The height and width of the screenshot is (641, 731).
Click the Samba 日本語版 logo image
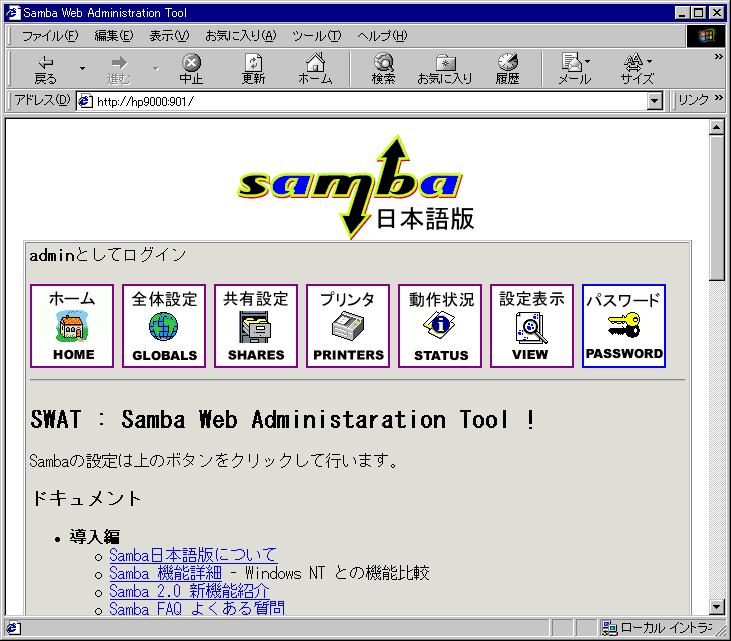point(356,187)
